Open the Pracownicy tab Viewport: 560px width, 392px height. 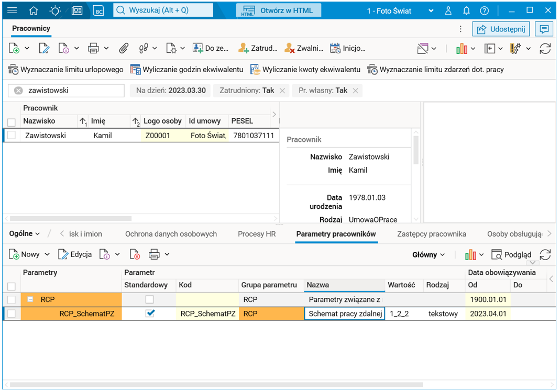(x=31, y=29)
